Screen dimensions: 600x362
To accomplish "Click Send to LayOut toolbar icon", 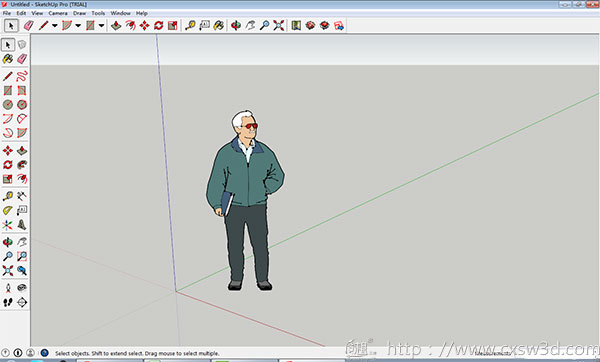I will [x=339, y=26].
